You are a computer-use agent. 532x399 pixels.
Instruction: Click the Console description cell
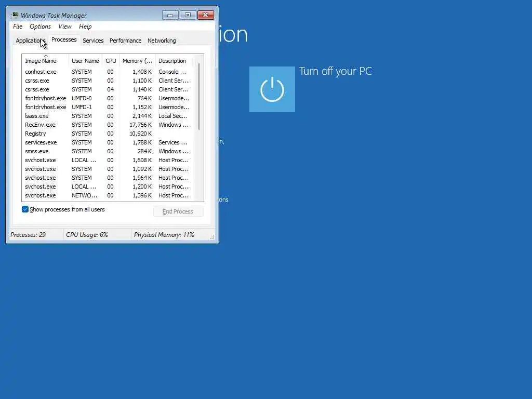[x=172, y=72]
